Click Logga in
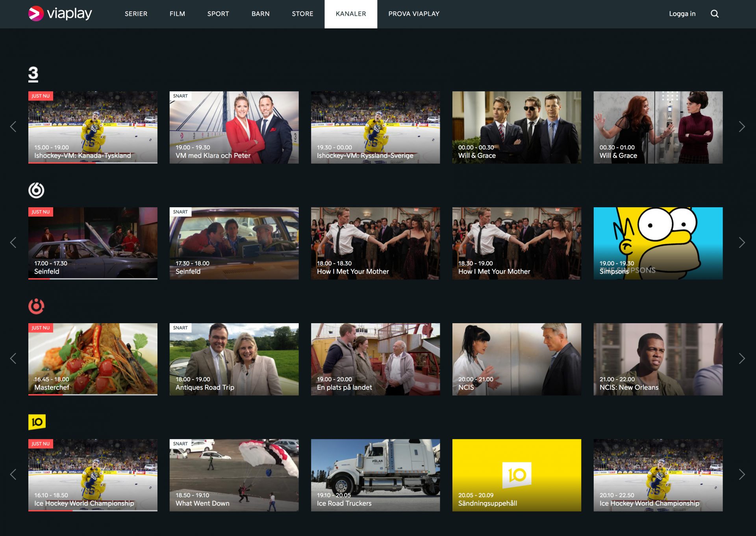Image resolution: width=756 pixels, height=536 pixels. click(682, 14)
